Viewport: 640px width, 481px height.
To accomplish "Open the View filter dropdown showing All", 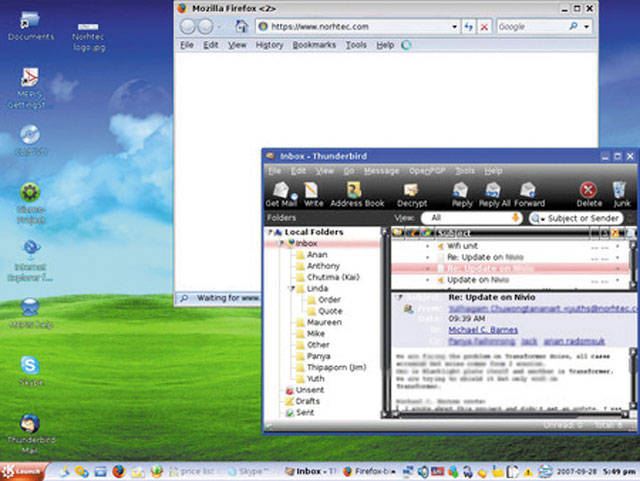I will click(472, 218).
